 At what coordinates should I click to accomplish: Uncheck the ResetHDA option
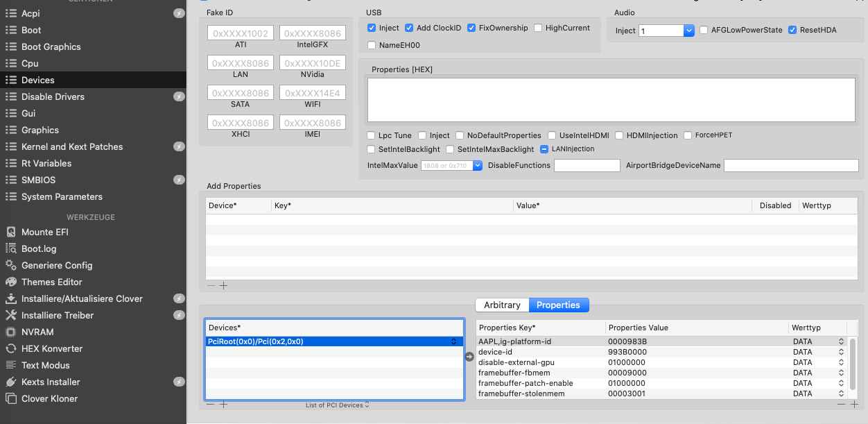click(x=792, y=31)
